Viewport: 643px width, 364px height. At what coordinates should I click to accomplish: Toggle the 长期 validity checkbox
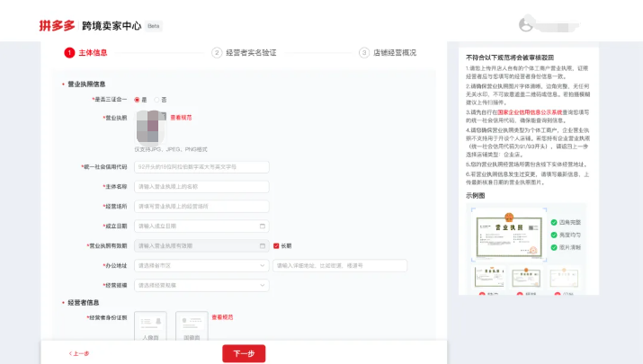(276, 245)
